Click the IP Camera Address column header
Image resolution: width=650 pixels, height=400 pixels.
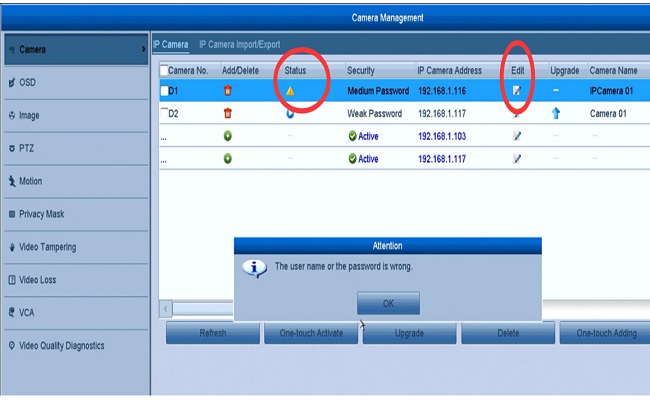[449, 70]
